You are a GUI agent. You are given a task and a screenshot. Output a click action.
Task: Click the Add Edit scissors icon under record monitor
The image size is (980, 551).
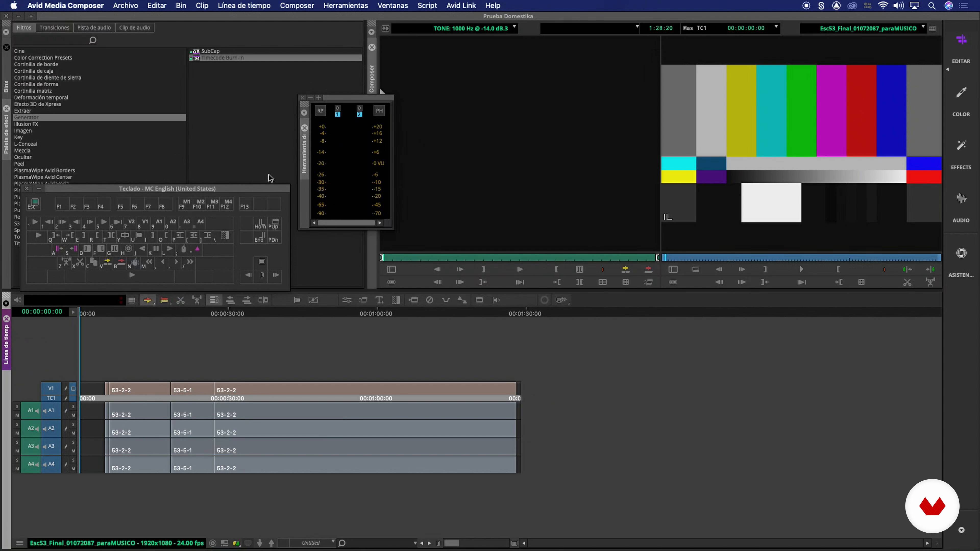click(x=907, y=282)
